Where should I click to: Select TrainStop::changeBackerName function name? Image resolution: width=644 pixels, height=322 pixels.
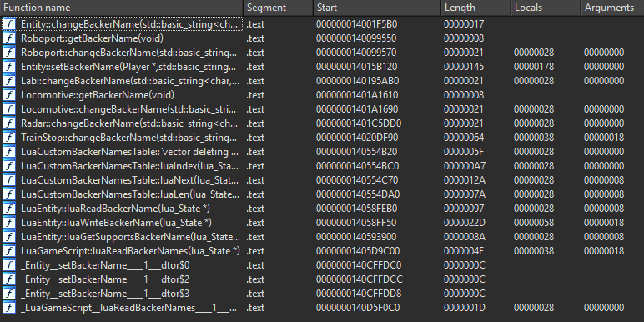(x=129, y=138)
